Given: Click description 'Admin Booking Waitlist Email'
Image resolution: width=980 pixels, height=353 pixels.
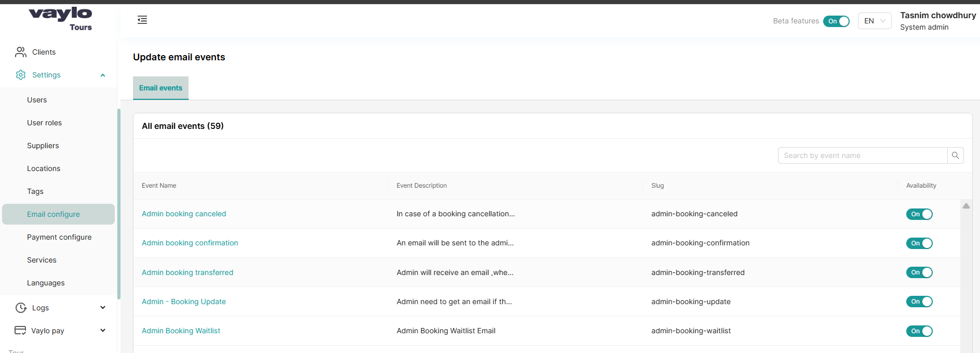Looking at the screenshot, I should [446, 331].
